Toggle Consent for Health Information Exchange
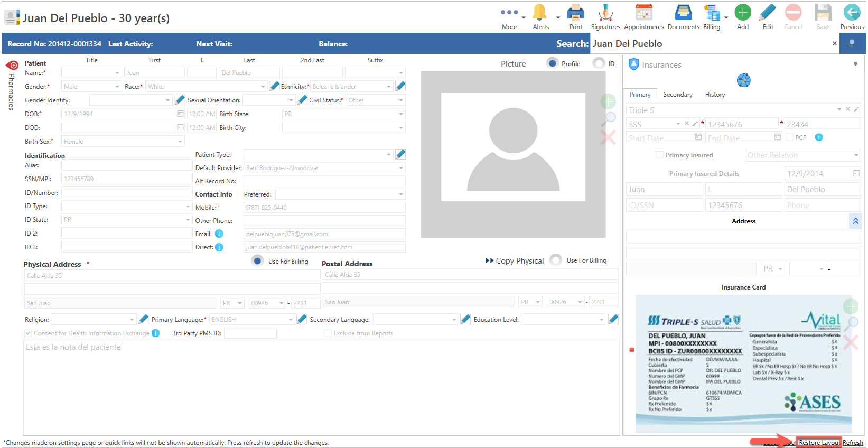 tap(28, 333)
